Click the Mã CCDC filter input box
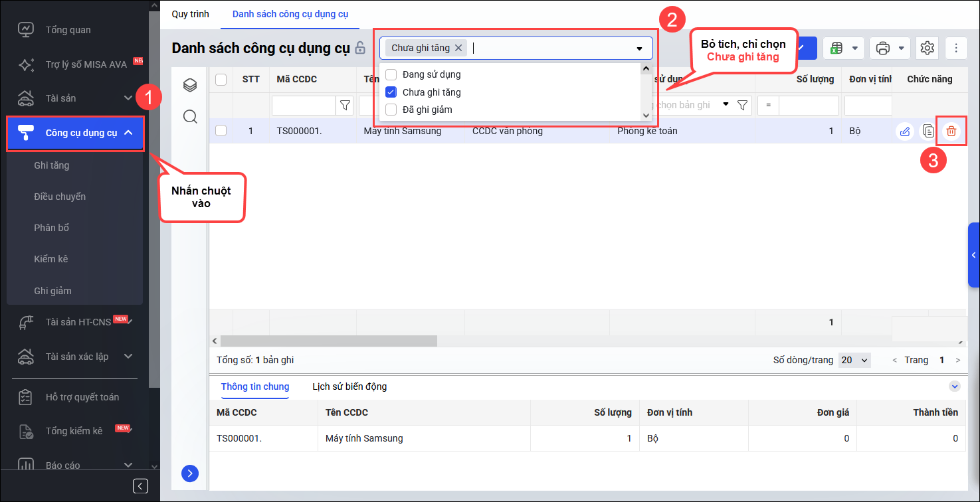The image size is (980, 502). (x=304, y=106)
